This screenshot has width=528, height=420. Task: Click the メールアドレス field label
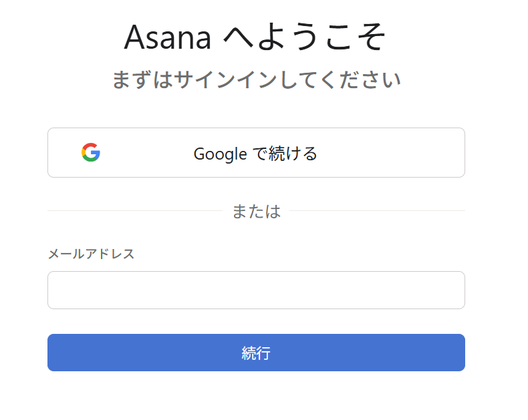[x=91, y=254]
